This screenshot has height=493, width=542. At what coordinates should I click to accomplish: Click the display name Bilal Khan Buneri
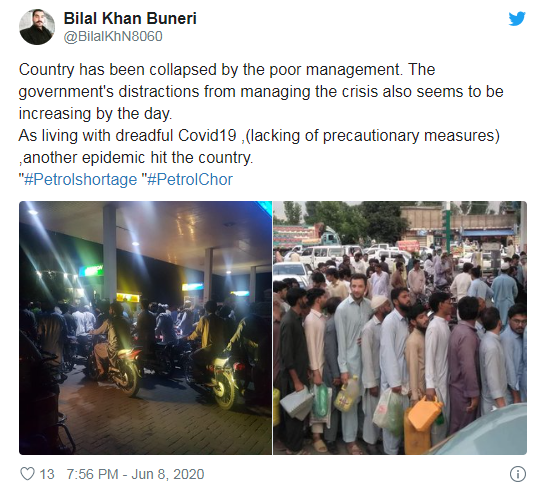point(130,18)
